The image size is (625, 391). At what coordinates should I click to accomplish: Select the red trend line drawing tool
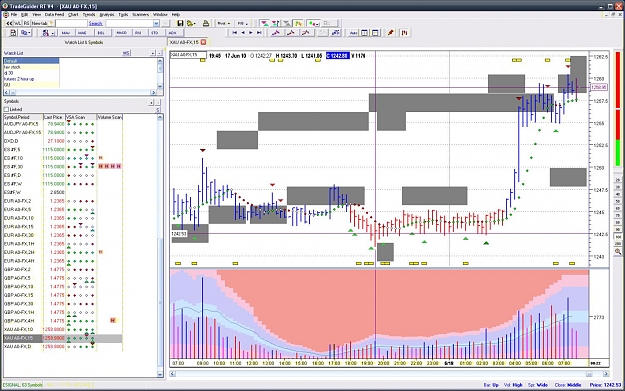click(x=291, y=33)
